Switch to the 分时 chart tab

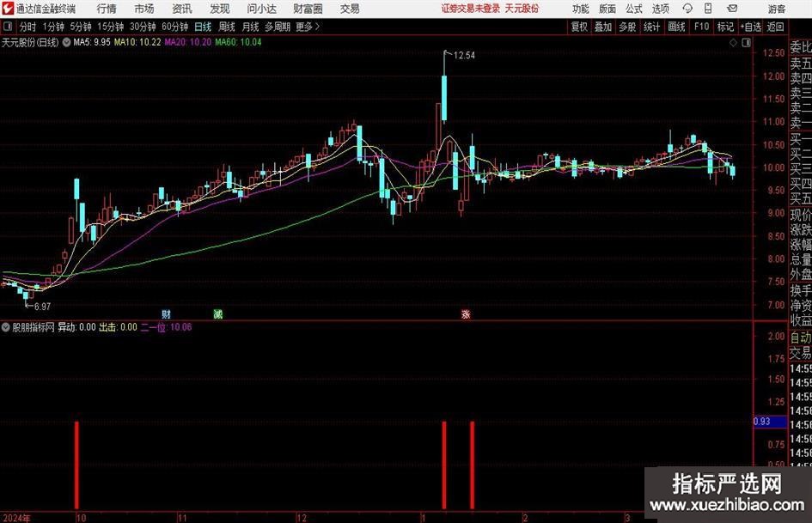click(x=28, y=27)
